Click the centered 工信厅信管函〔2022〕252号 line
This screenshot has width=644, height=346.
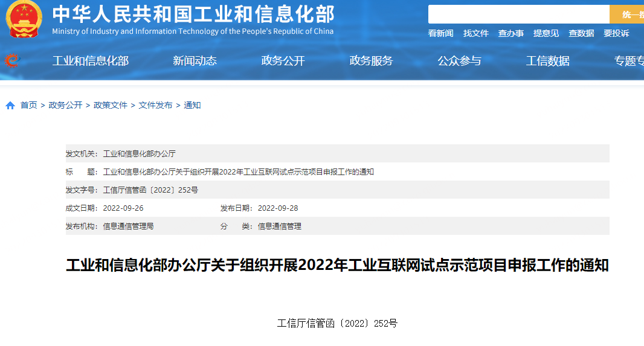coord(337,324)
